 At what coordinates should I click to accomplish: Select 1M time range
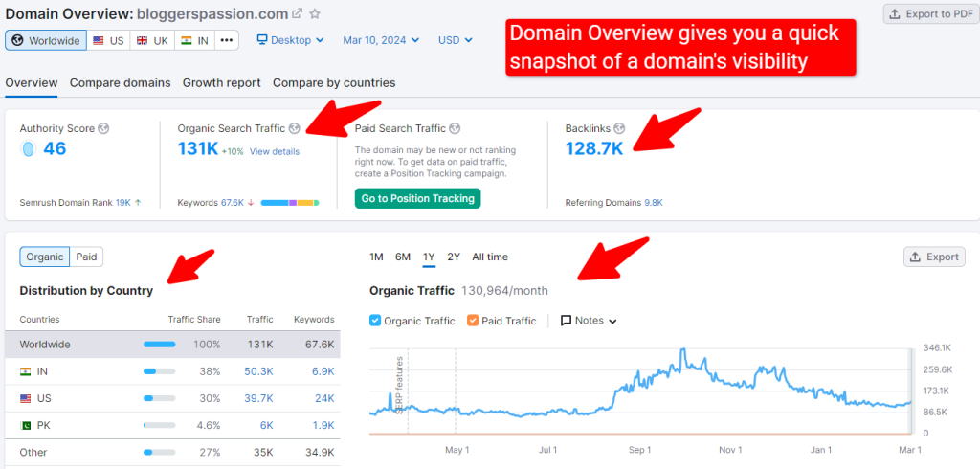click(376, 257)
